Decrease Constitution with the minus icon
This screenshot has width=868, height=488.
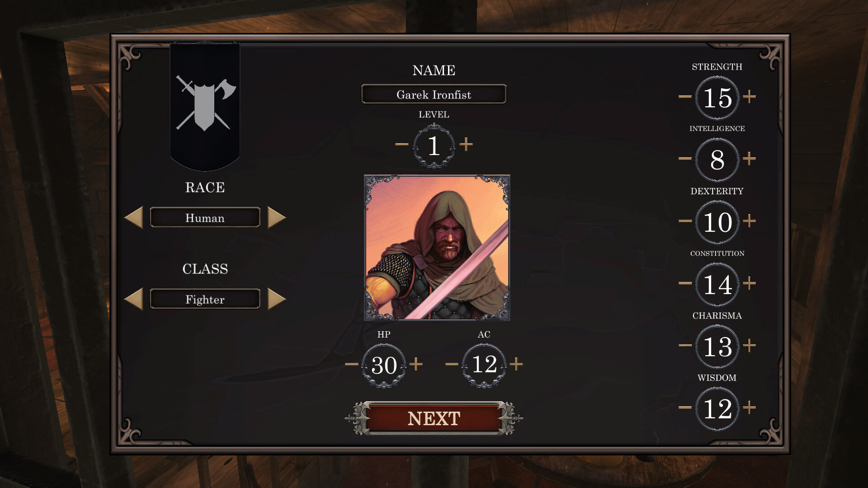coord(685,283)
